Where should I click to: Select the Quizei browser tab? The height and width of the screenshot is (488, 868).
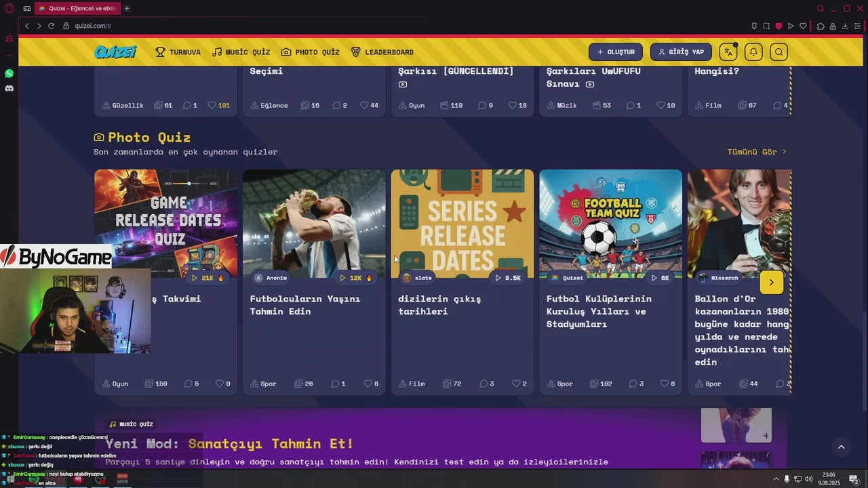77,8
